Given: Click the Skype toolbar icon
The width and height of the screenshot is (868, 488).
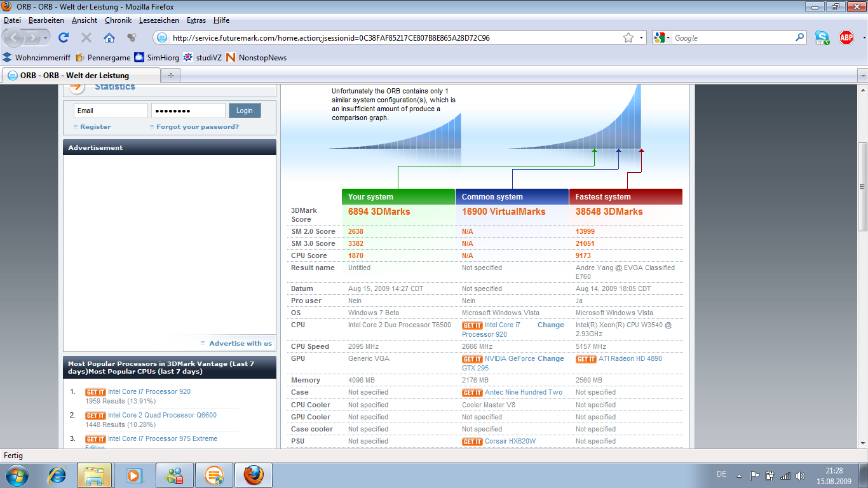Looking at the screenshot, I should click(x=822, y=37).
